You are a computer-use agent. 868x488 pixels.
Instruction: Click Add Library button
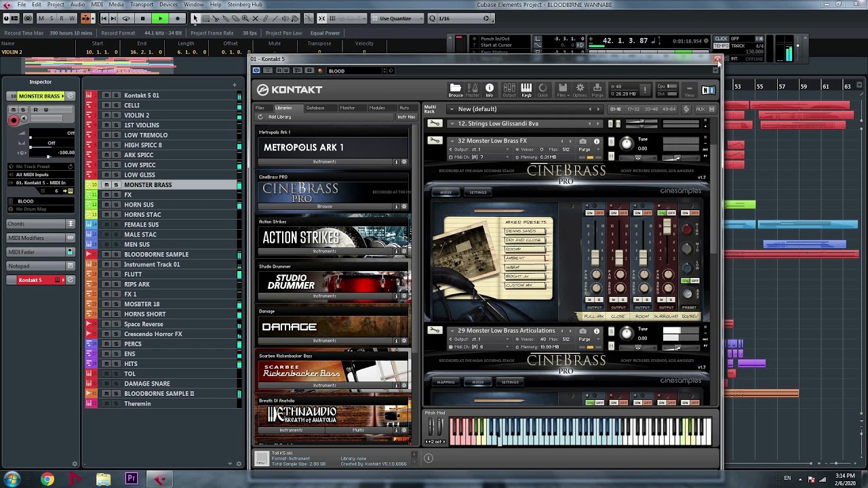279,117
